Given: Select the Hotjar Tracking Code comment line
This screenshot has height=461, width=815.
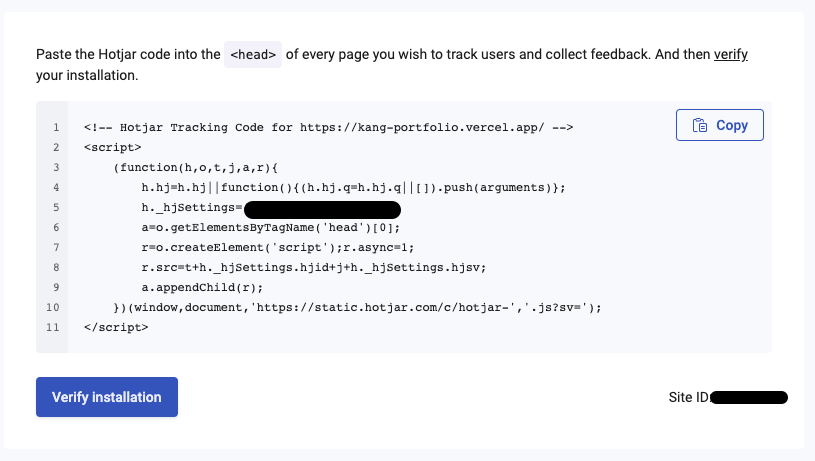Looking at the screenshot, I should pyautogui.click(x=328, y=127).
